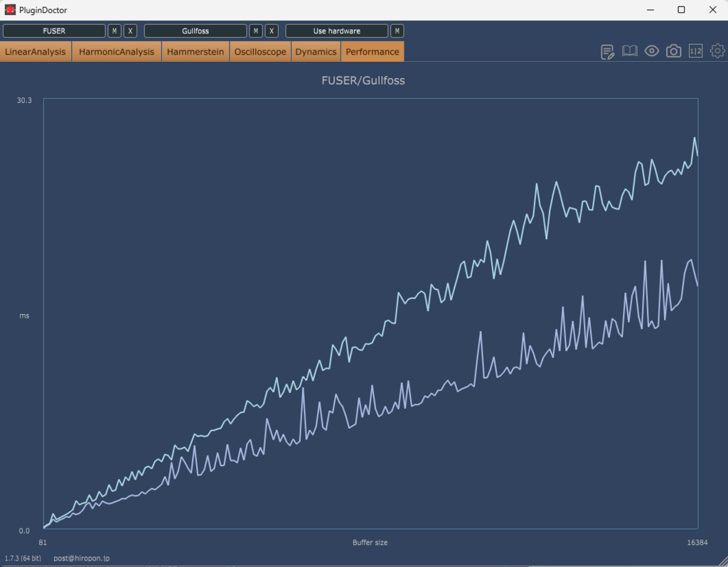The height and width of the screenshot is (567, 728).
Task: Open the manual book icon
Action: (x=630, y=51)
